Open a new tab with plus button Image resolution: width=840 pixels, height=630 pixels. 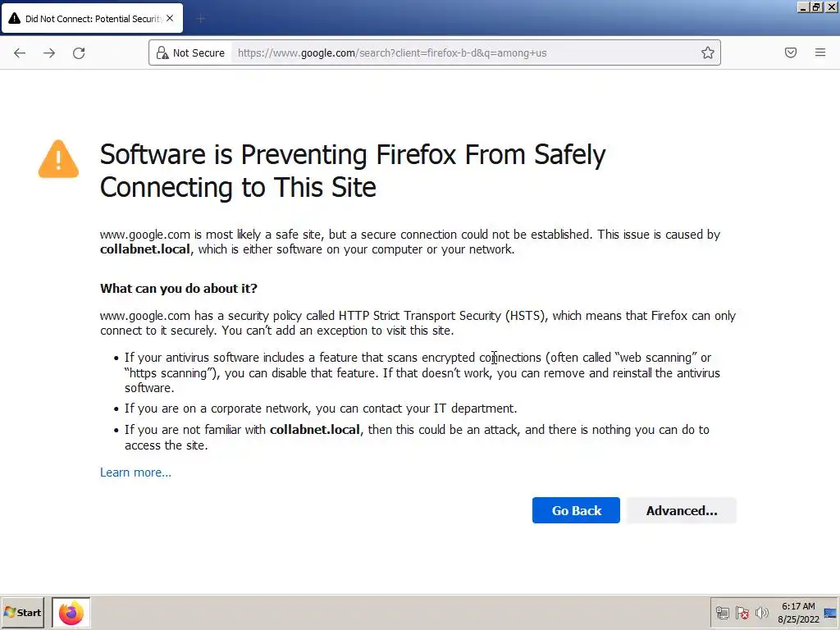201,18
